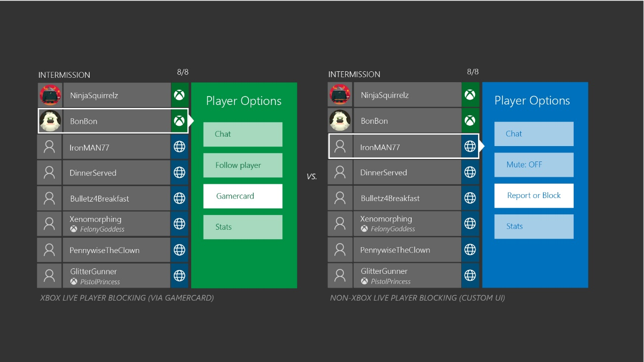Screen dimensions: 644x362
Task: Click Xbox logo beside BonBon in right list
Action: 470,120
